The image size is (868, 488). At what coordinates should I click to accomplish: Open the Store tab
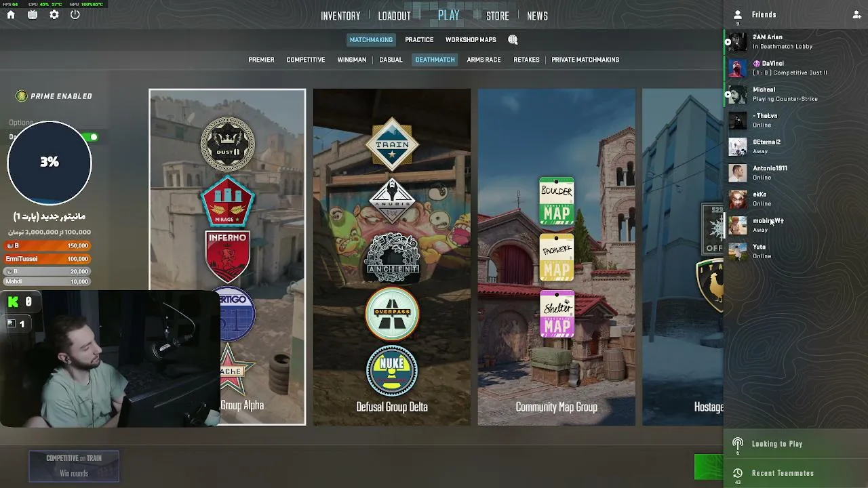click(x=497, y=16)
